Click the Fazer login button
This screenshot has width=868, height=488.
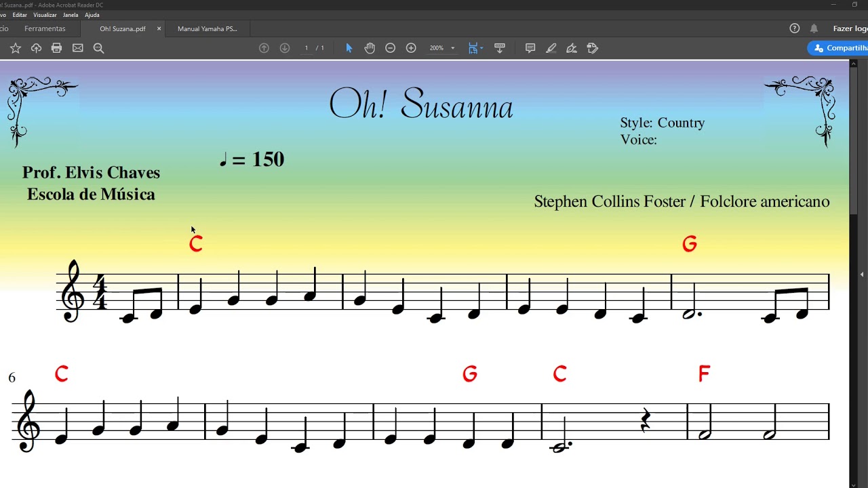(x=850, y=28)
